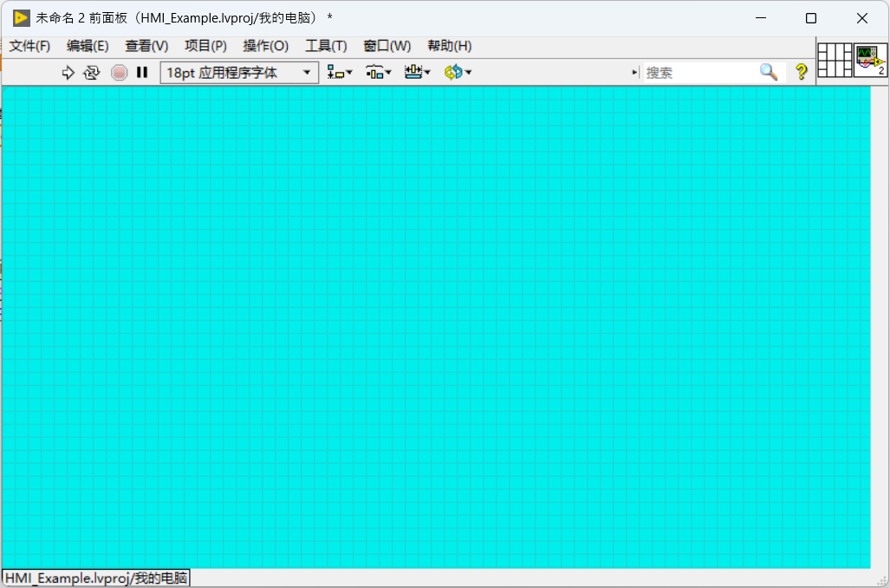Click the LabVIEW icon in title bar

click(x=21, y=18)
